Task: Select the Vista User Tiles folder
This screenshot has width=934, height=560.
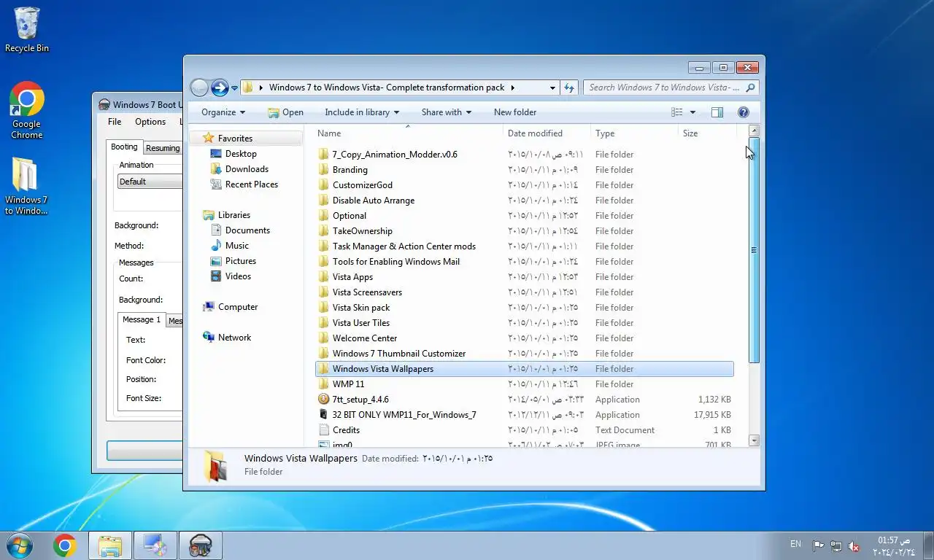Action: (524, 323)
